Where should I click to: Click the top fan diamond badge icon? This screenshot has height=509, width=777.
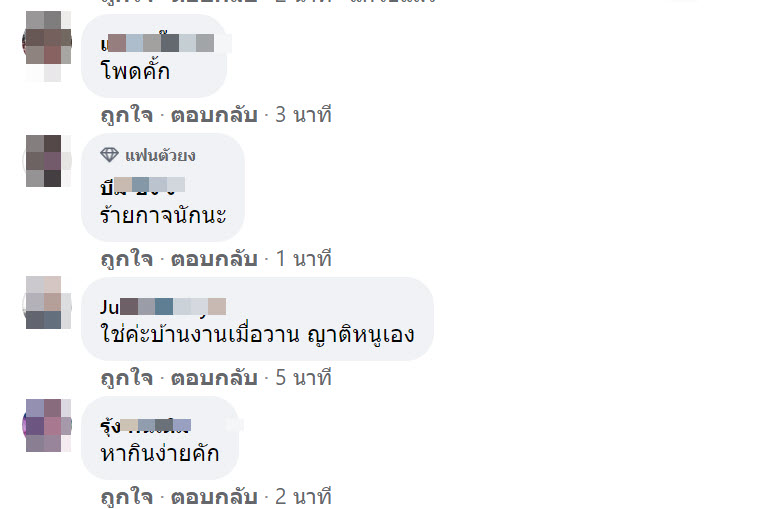[x=110, y=155]
